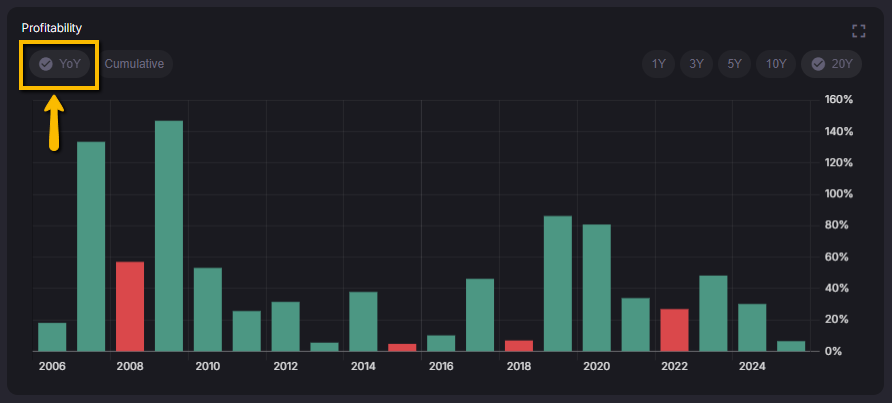Screen dimensions: 892x403
Task: Choose the 10Y time range
Action: click(775, 64)
